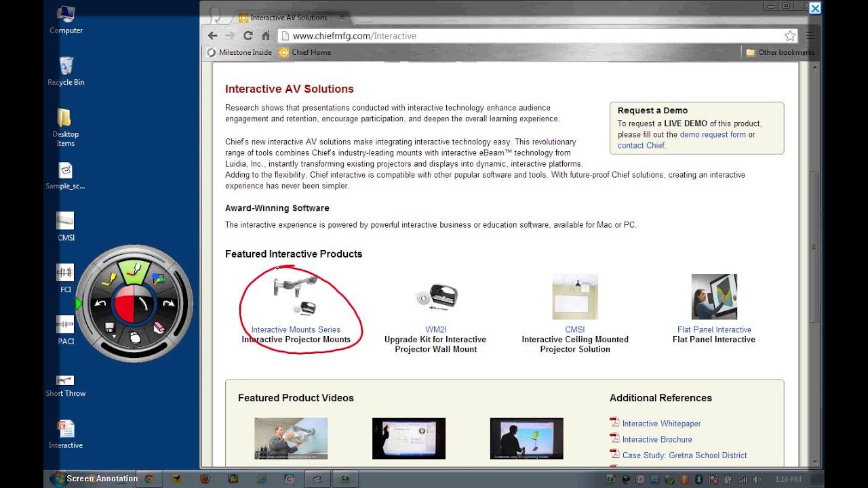Open the Windows Start menu
The height and width of the screenshot is (488, 868).
click(x=58, y=479)
